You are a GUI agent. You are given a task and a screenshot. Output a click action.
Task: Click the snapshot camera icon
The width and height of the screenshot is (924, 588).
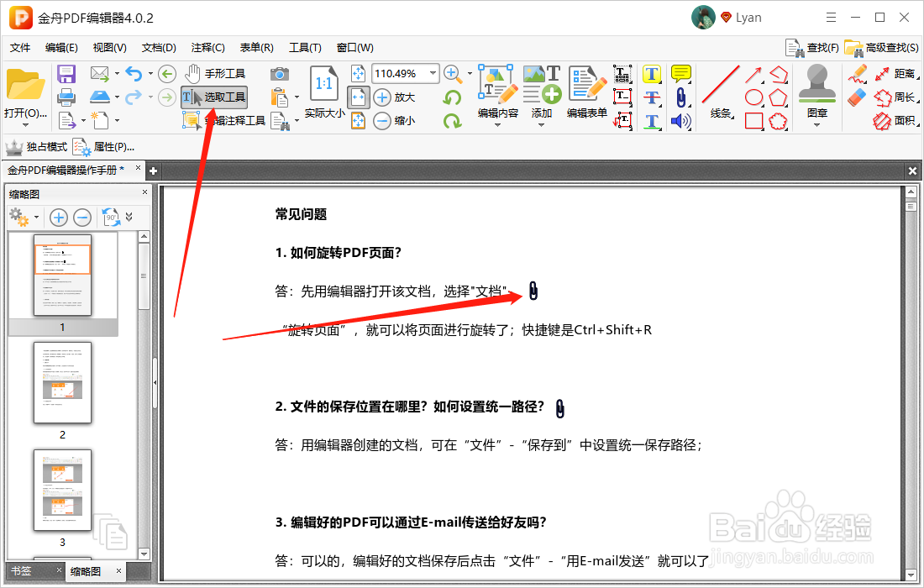tap(280, 74)
